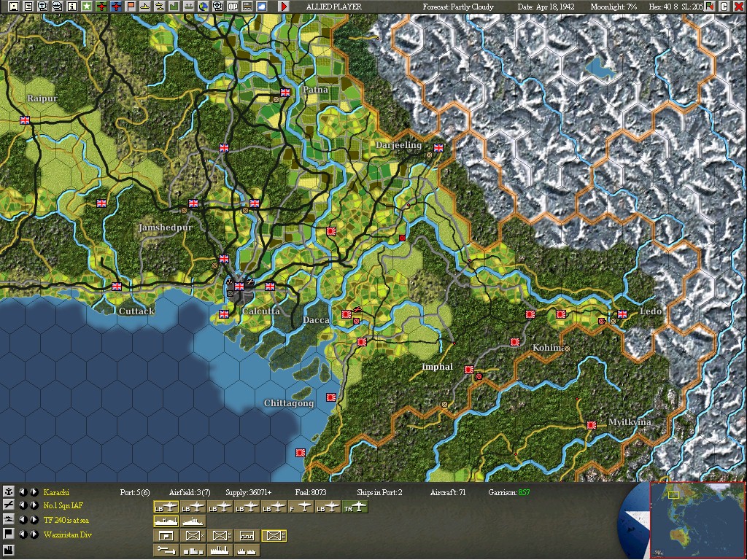Viewport: 747px width, 560px height.
Task: Open the OP operations report icon
Action: [x=233, y=6]
